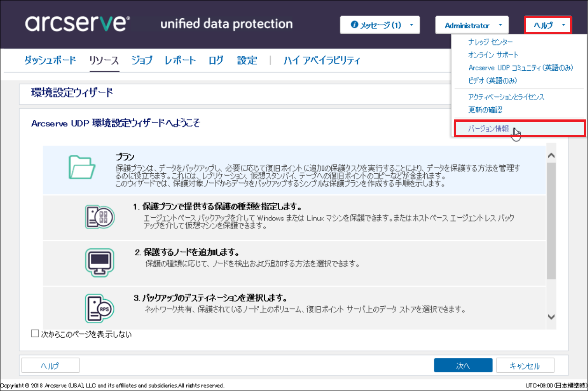Click the monitor icon for adding nodes

[x=100, y=262]
